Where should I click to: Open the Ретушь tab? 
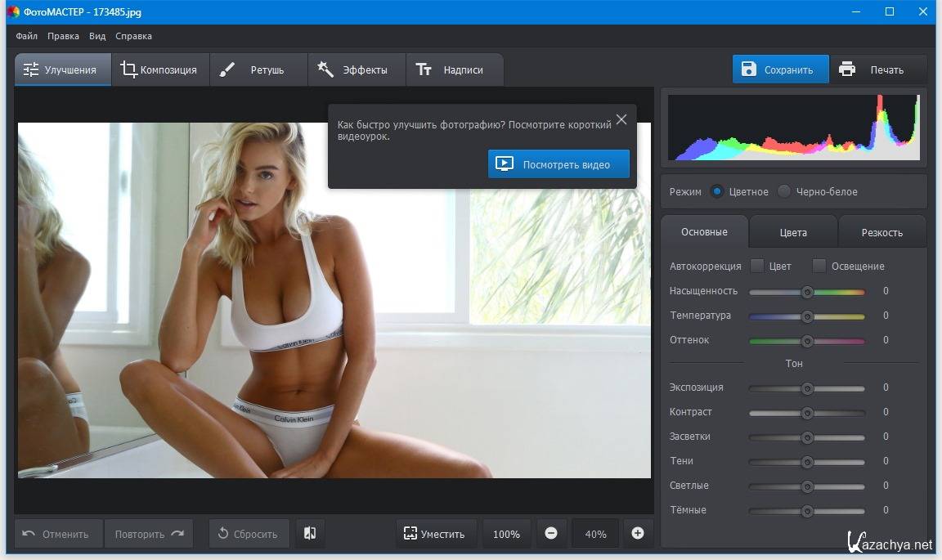258,69
